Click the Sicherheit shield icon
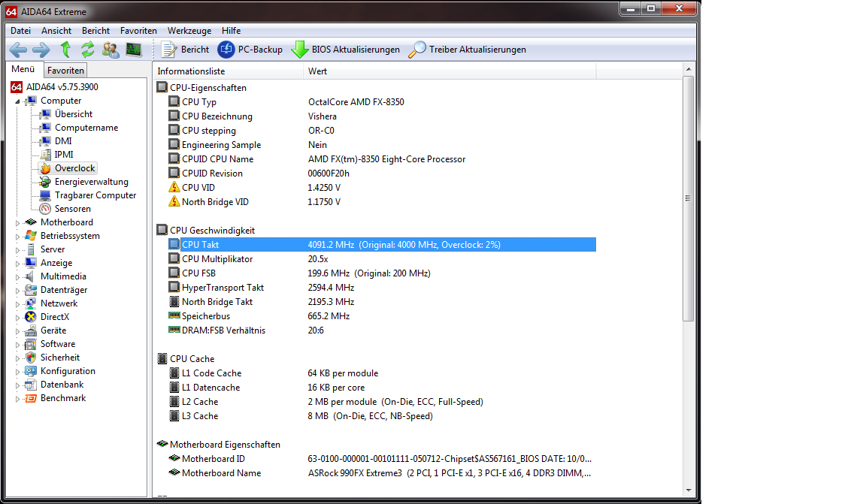 pos(31,358)
